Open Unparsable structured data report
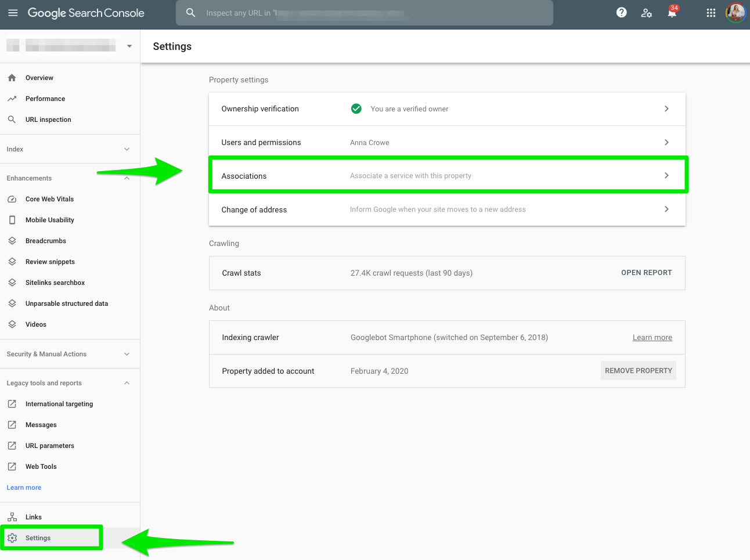This screenshot has height=560, width=750. click(67, 304)
